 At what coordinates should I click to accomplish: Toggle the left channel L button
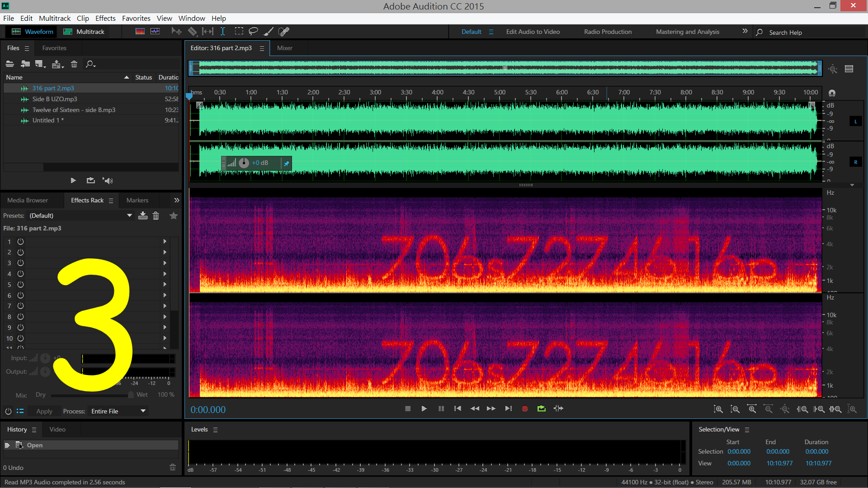pos(855,122)
